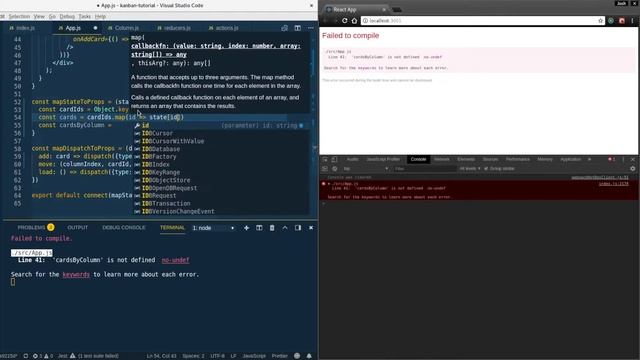
Task: Open the smiley feedback icon in the status bar
Action: point(297,356)
